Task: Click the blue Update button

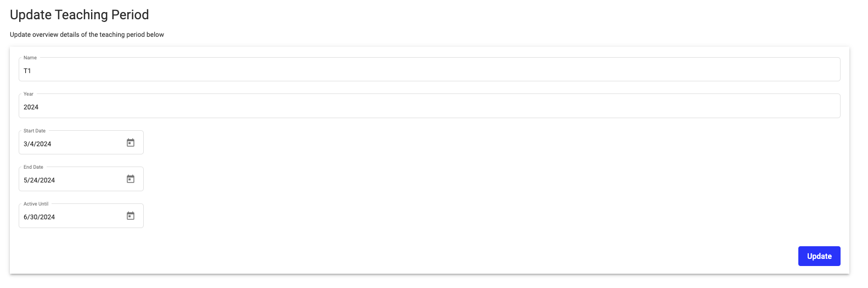Action: [x=819, y=256]
